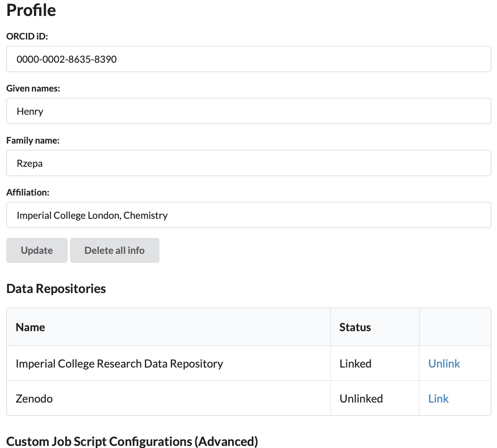
Task: Click the Affiliation label text
Action: [x=28, y=192]
